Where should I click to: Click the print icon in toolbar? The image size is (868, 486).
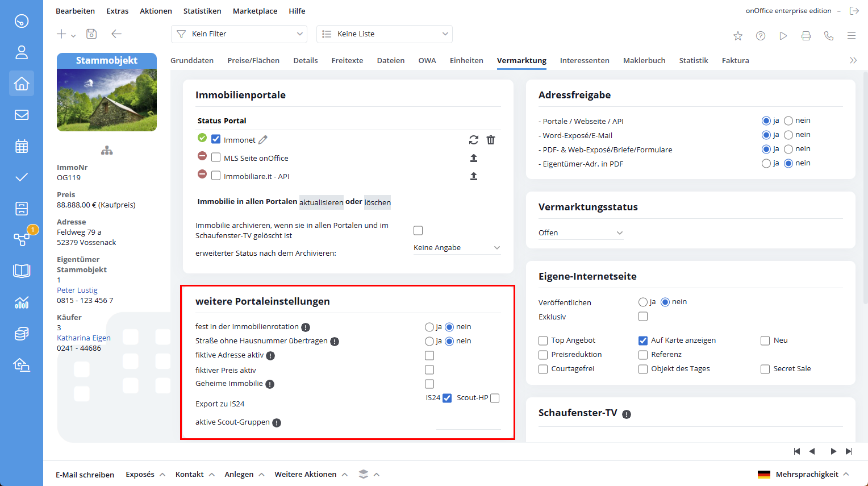pyautogui.click(x=806, y=36)
